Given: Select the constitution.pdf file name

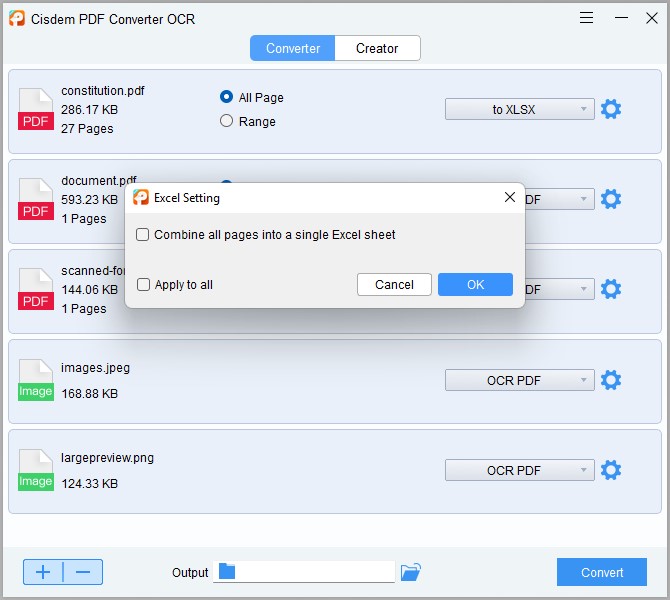Looking at the screenshot, I should [103, 91].
